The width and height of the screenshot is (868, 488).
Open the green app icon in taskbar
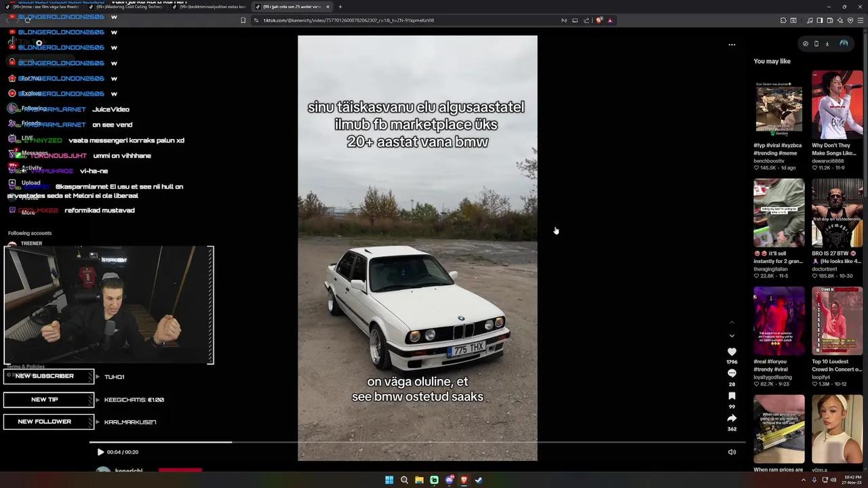[434, 480]
